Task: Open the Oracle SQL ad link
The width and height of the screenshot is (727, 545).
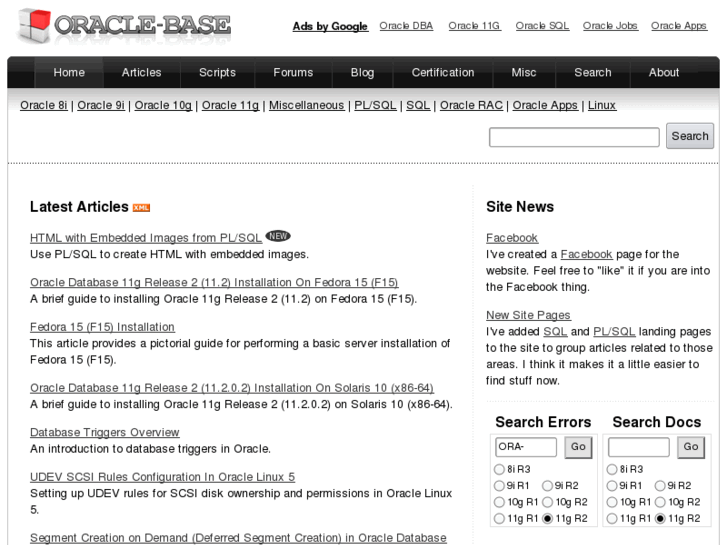Action: click(542, 26)
